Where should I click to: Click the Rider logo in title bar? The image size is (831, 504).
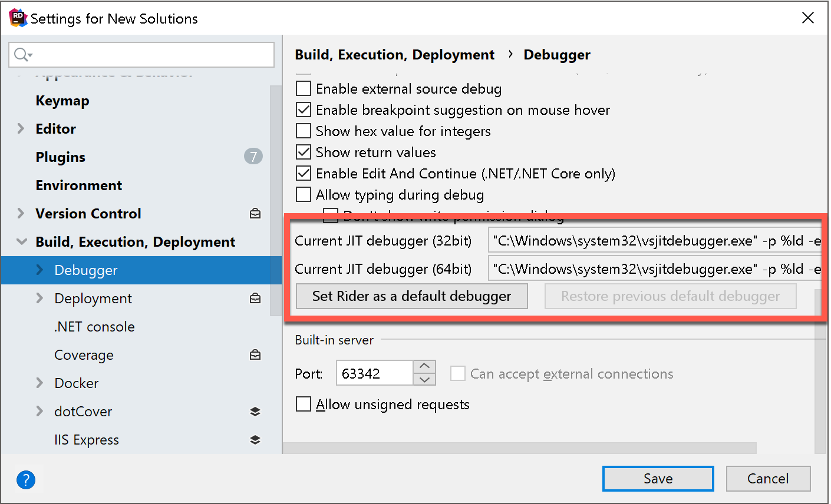coord(18,18)
